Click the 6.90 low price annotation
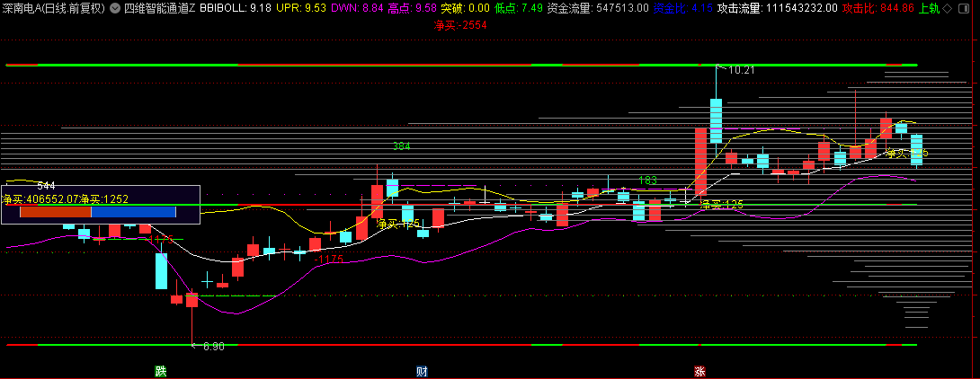980x379 pixels. coord(214,346)
